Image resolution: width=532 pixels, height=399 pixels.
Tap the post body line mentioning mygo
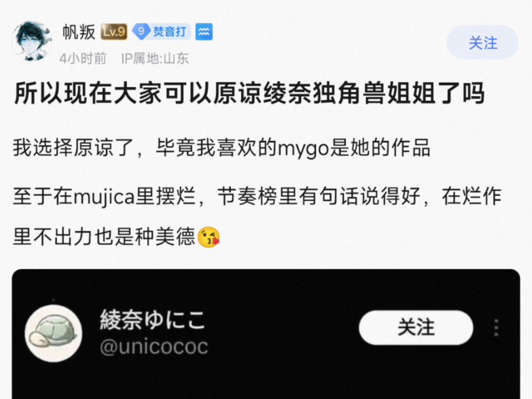[x=221, y=148]
